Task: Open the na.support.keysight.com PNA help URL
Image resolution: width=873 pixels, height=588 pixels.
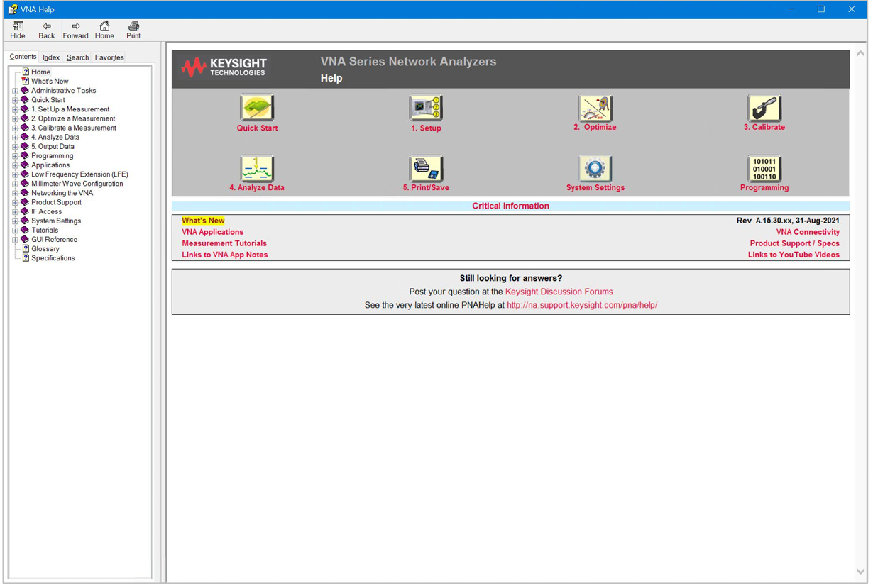Action: (x=582, y=305)
